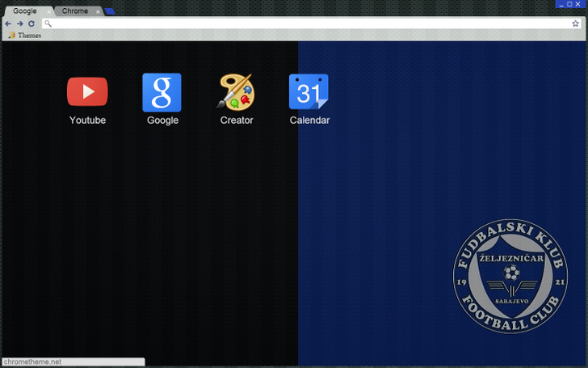Image resolution: width=588 pixels, height=368 pixels.
Task: Close the Google tab
Action: tap(48, 11)
